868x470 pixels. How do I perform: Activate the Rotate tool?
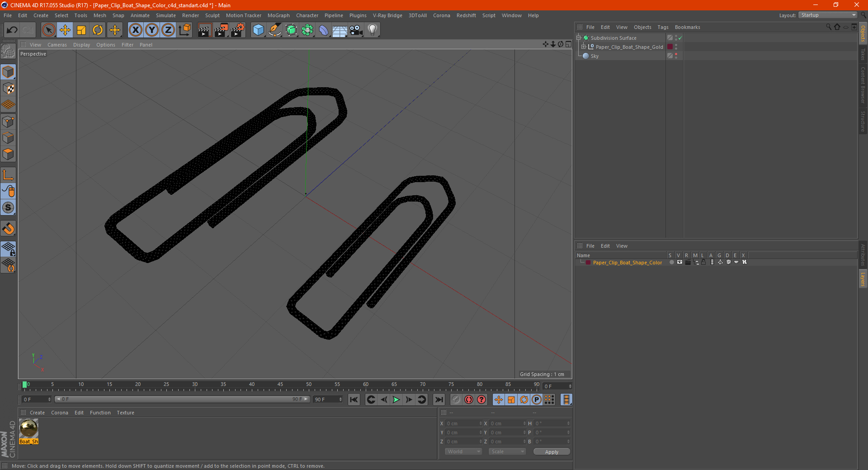coord(98,30)
